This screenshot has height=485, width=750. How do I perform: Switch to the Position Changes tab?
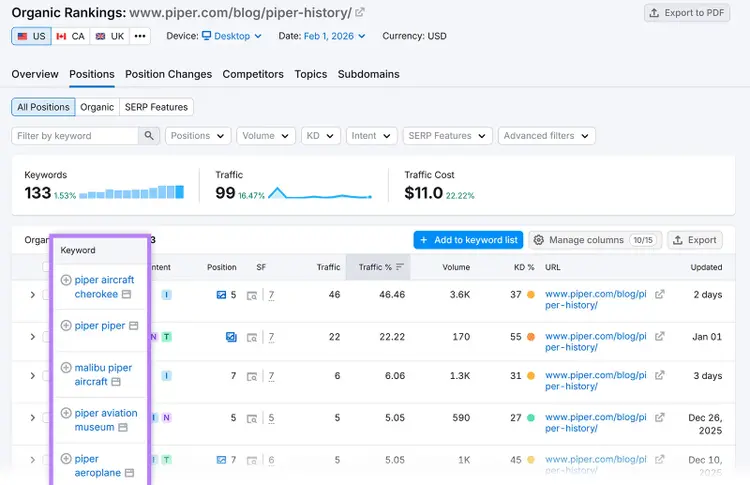coord(168,74)
